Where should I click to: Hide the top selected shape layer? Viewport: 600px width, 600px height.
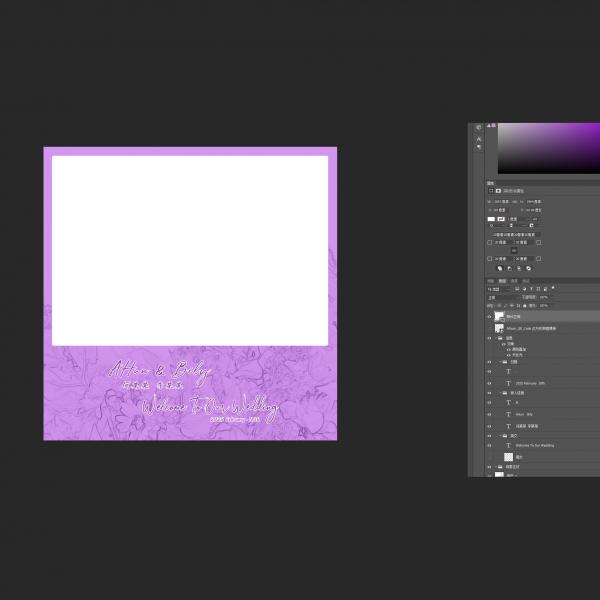click(x=490, y=316)
